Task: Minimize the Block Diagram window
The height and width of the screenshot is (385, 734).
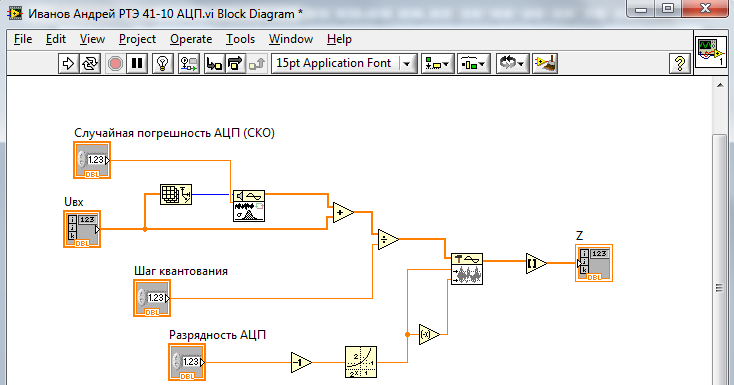Action: coord(641,9)
